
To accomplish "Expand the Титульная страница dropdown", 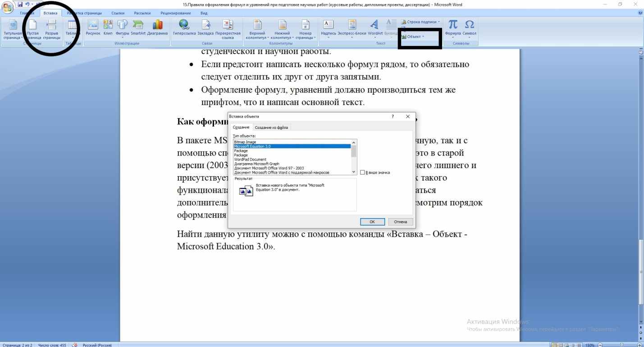I will tap(13, 31).
